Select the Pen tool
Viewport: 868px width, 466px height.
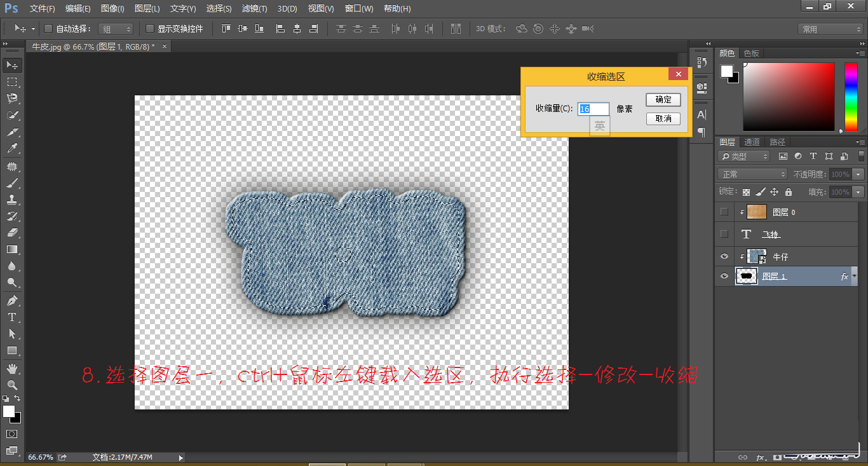11,300
